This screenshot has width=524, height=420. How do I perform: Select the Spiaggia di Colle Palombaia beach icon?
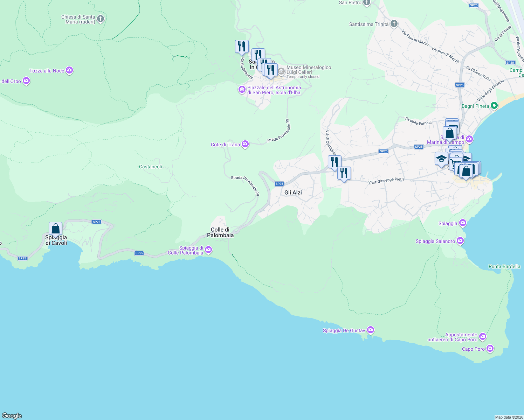pos(208,251)
